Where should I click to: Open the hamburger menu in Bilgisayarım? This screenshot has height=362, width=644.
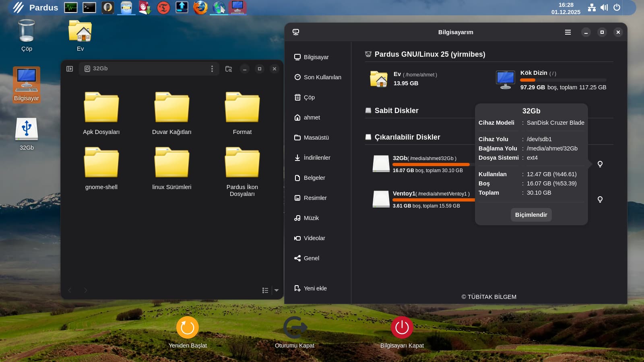(568, 32)
